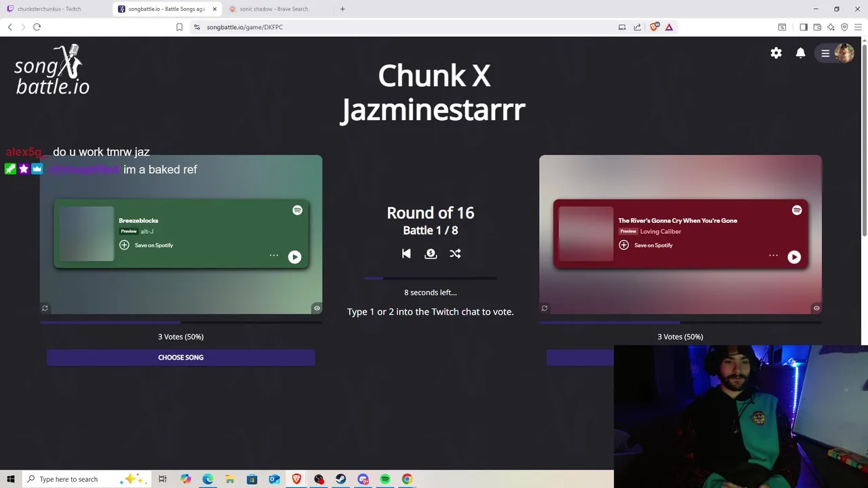Viewport: 868px width, 488px height.
Task: Focus the songbattle.io address bar
Action: click(407, 27)
